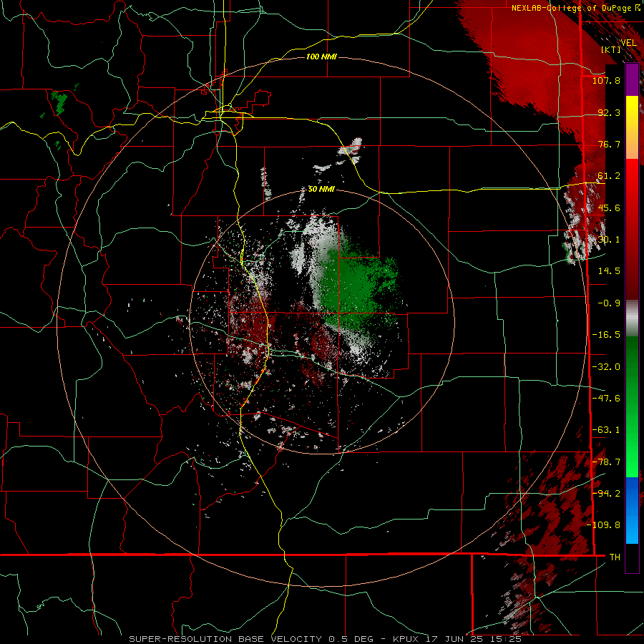The image size is (644, 644).
Task: Pick the purple segment of color bar
Action: coord(632,80)
